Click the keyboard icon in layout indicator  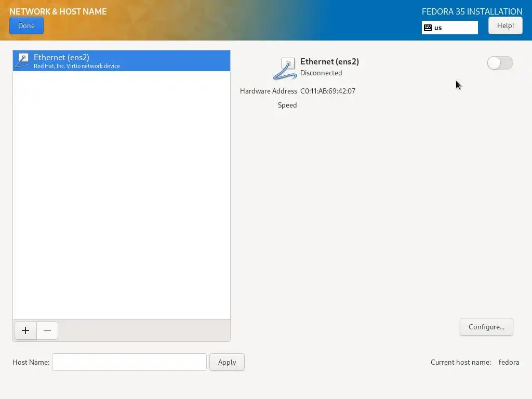coord(428,28)
